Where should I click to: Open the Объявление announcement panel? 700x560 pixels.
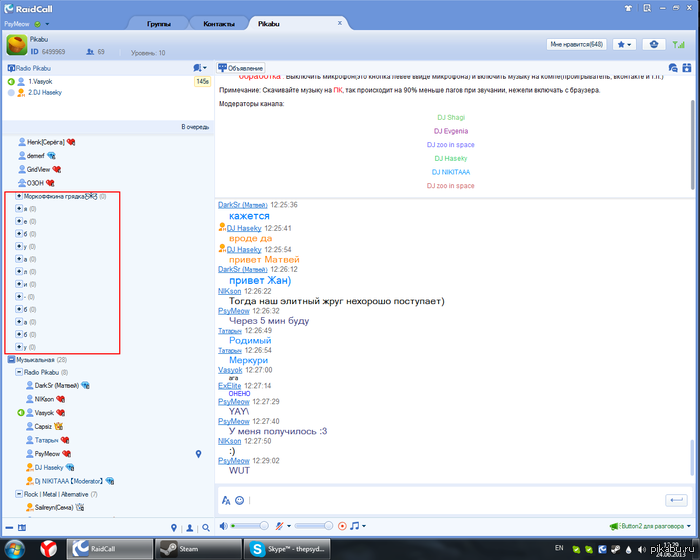[241, 68]
